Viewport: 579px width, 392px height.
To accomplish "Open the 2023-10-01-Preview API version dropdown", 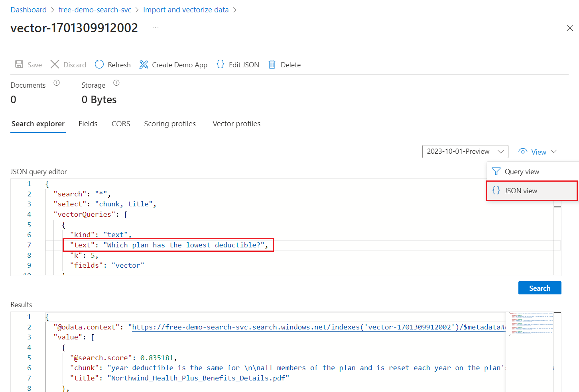I will [x=465, y=151].
